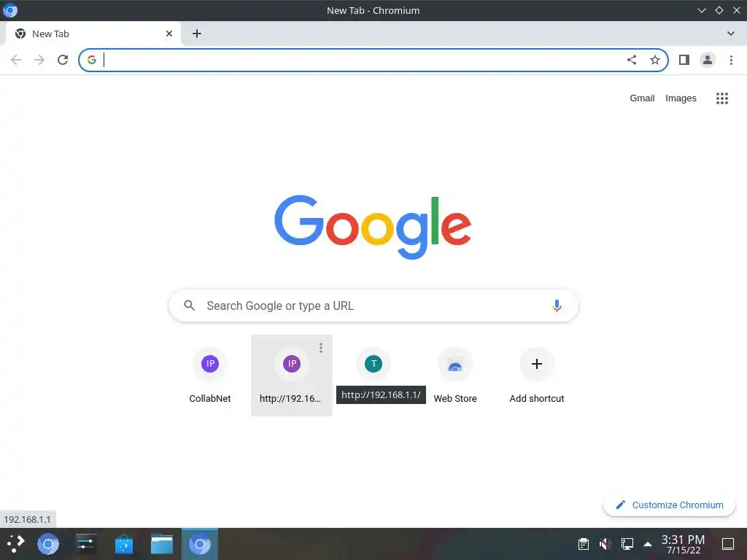Share this page icon in address bar
The image size is (747, 560).
632,60
